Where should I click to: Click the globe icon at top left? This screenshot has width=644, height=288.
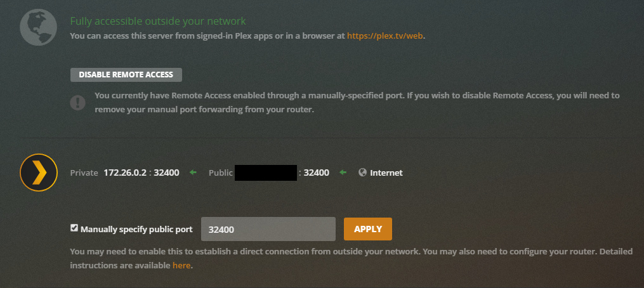coord(39,25)
